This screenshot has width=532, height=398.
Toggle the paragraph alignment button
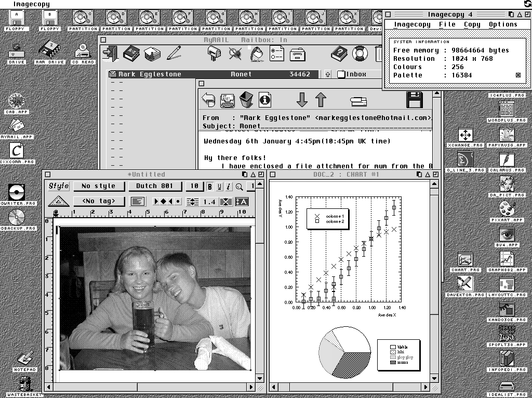tap(137, 202)
